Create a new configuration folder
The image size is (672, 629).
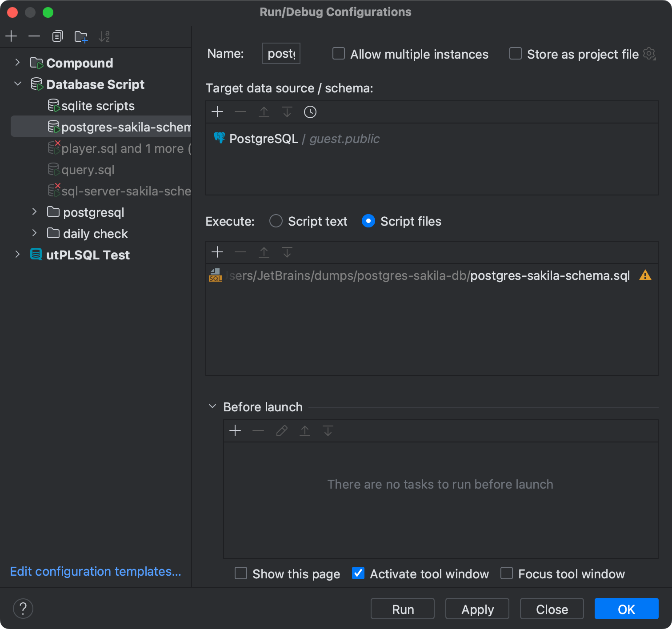coord(80,37)
